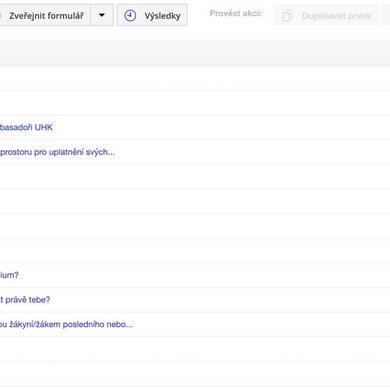The width and height of the screenshot is (390, 390).
Task: Open the row 'prostoru pro uplatnění svých...'
Action: (x=195, y=152)
